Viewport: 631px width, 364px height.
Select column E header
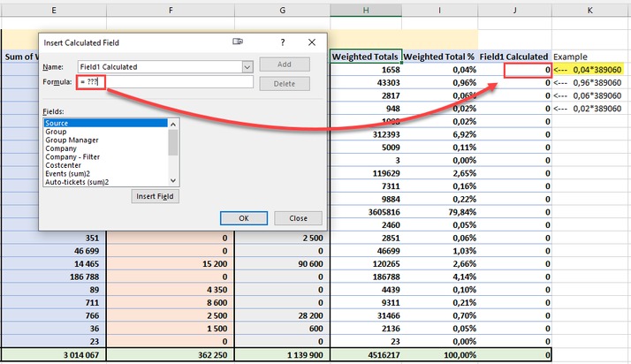click(x=54, y=11)
